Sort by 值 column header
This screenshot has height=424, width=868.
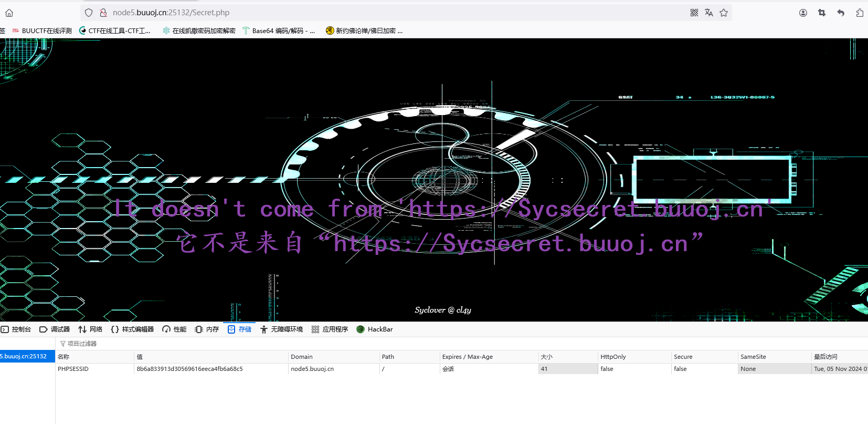click(x=211, y=357)
